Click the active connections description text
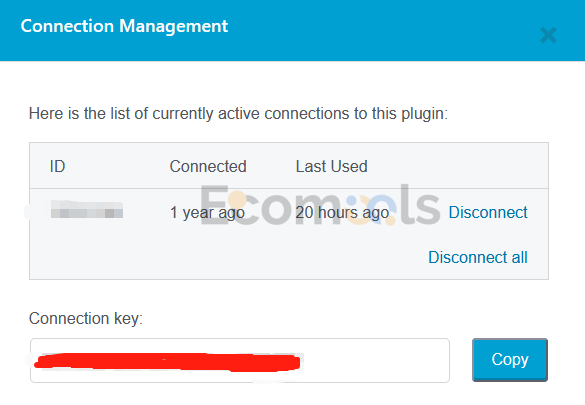The height and width of the screenshot is (405, 585). [238, 113]
